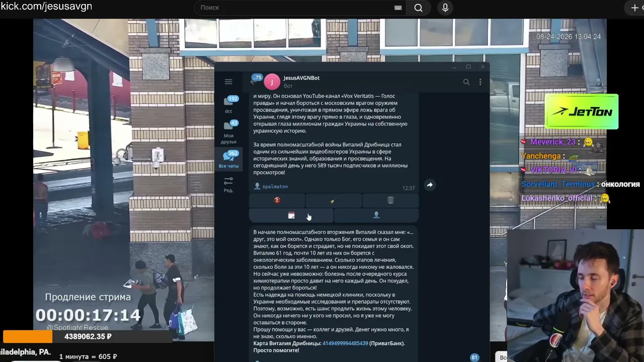Click the Lukashenko_official chat username
This screenshot has height=362, width=644.
[556, 198]
